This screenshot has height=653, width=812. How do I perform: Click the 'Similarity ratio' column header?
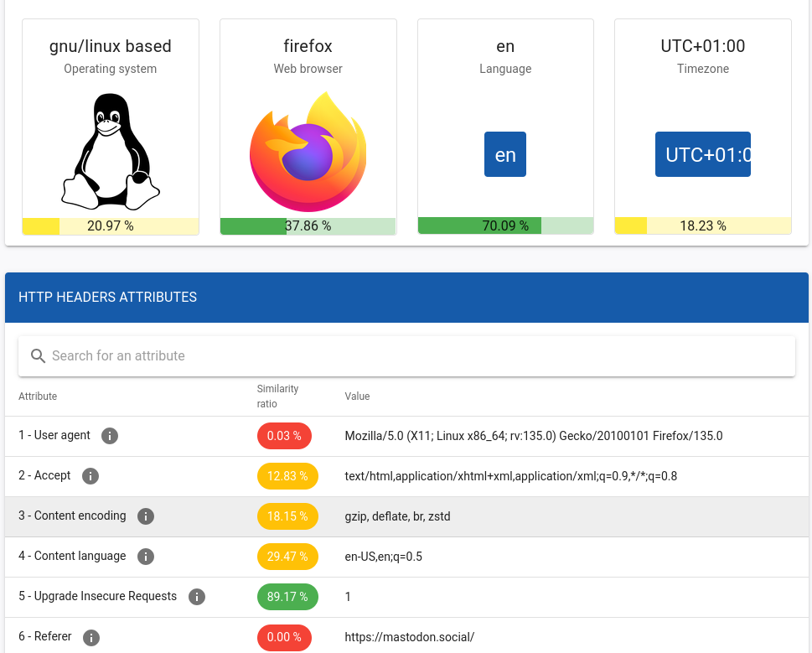[x=277, y=396]
